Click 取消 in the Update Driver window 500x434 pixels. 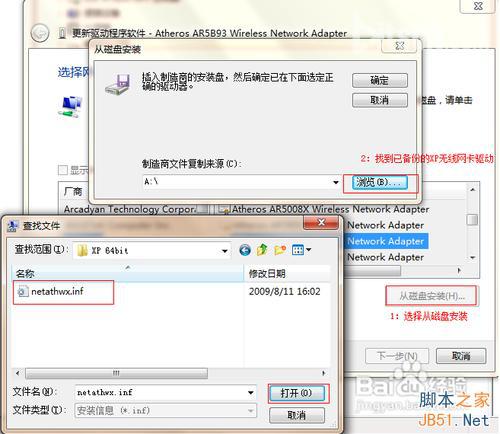[x=461, y=356]
